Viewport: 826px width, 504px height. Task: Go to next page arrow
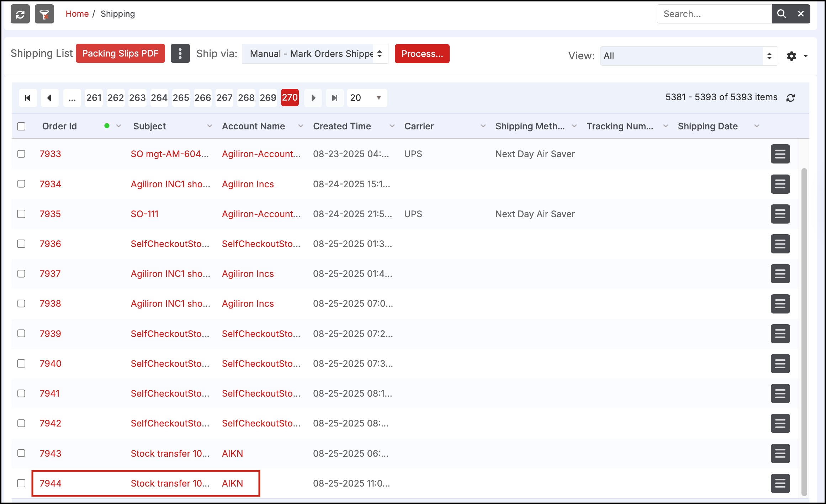(313, 98)
